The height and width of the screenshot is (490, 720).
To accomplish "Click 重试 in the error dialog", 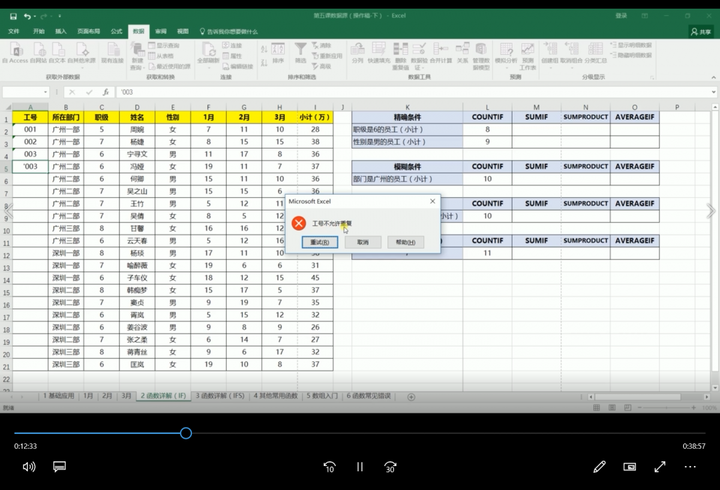I will 320,242.
